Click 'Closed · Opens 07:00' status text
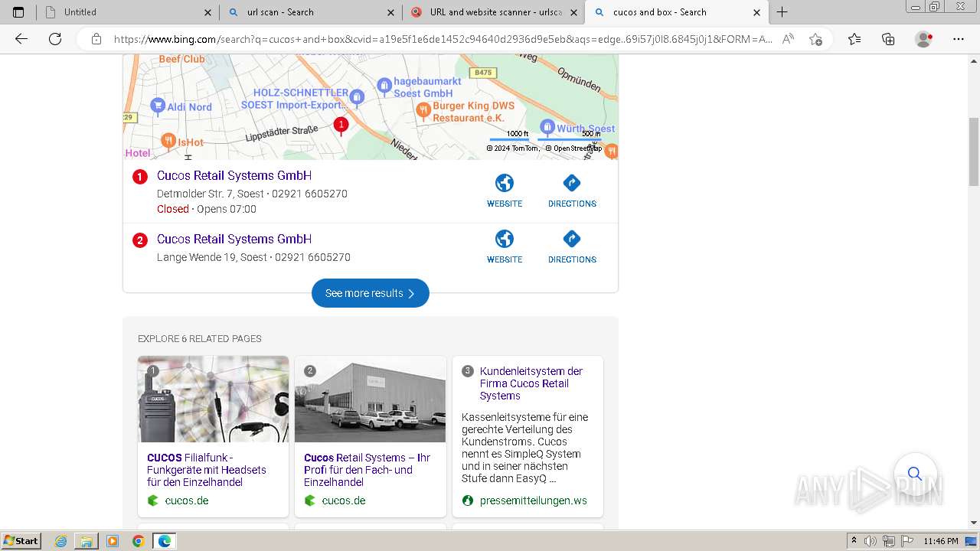This screenshot has width=980, height=551. (207, 209)
